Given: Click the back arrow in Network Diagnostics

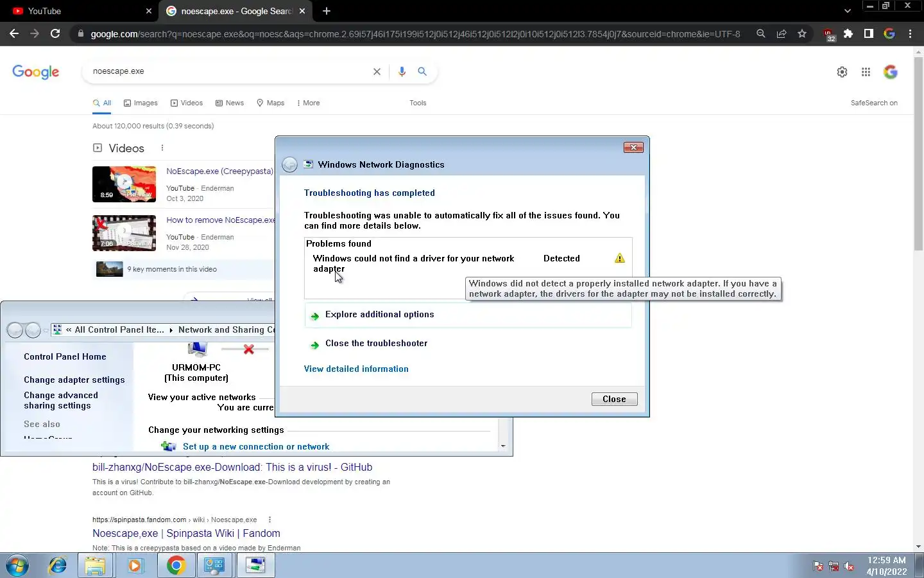Looking at the screenshot, I should coord(289,165).
